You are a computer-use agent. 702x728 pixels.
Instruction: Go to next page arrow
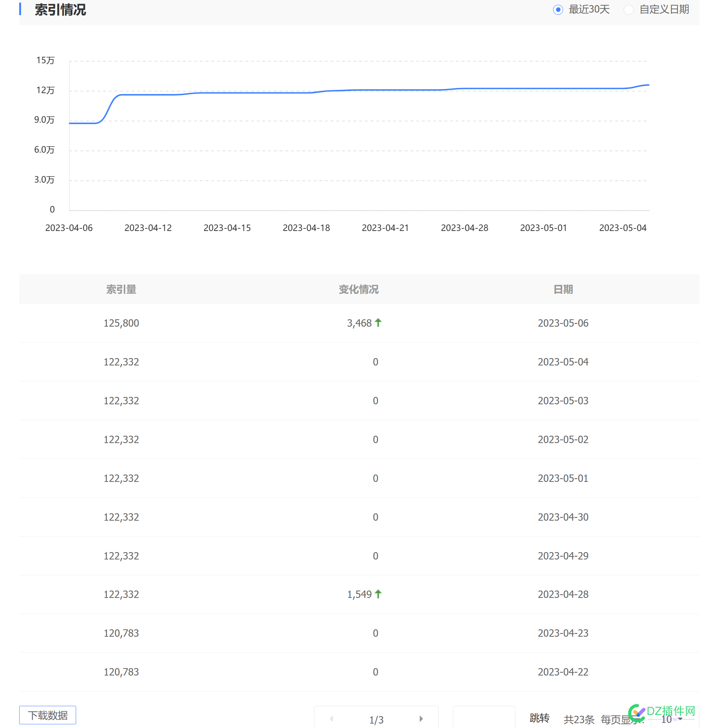click(421, 719)
